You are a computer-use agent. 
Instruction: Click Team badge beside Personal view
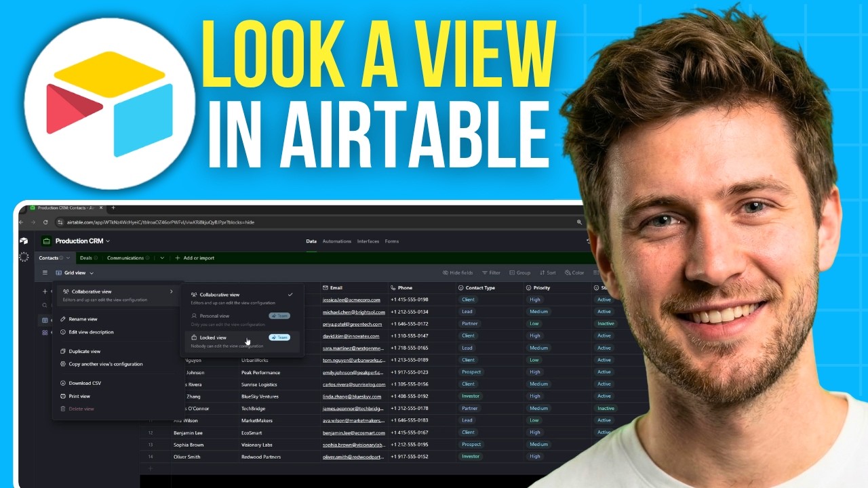279,316
